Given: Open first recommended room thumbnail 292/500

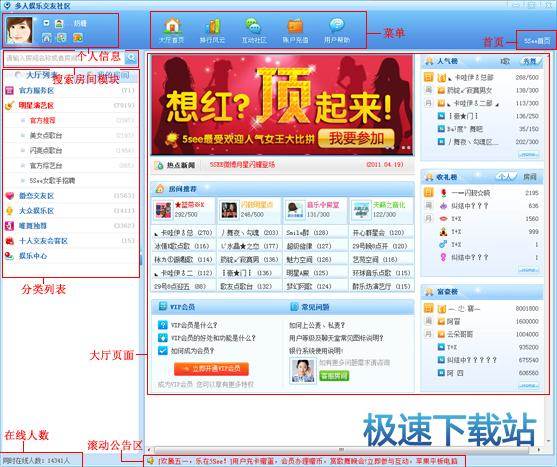Looking at the screenshot, I should click(163, 210).
